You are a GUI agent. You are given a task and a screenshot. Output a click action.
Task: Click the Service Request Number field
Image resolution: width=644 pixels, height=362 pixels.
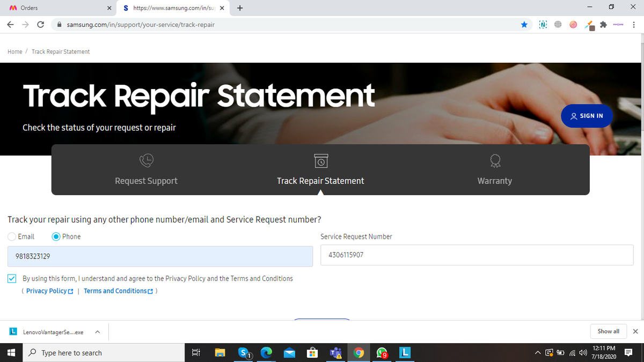pos(477,255)
